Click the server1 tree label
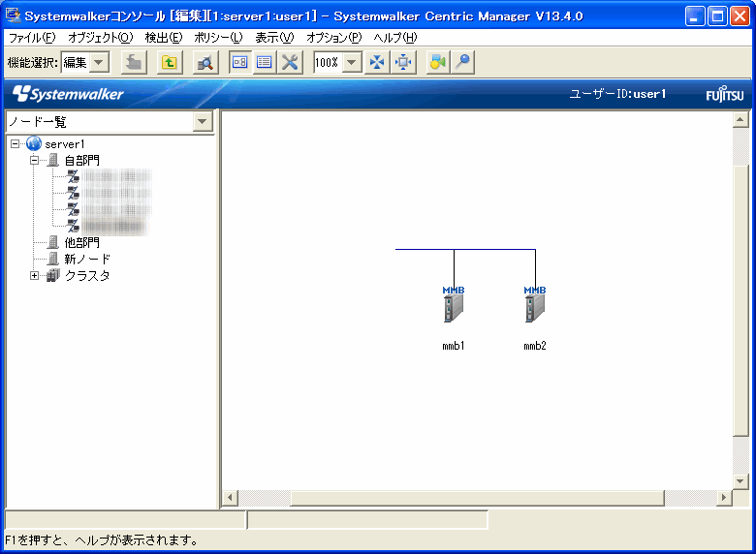Viewport: 756px width, 554px height. [x=65, y=144]
